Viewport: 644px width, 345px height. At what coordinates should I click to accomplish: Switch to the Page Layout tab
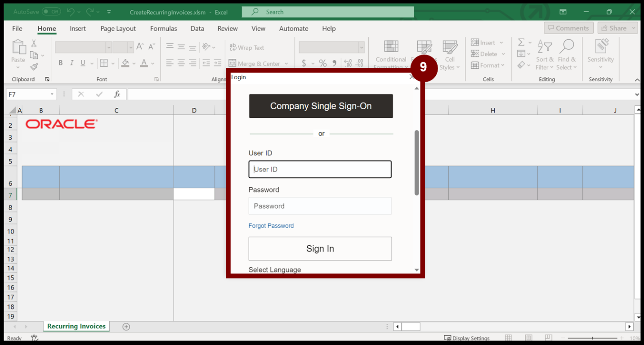pyautogui.click(x=118, y=28)
